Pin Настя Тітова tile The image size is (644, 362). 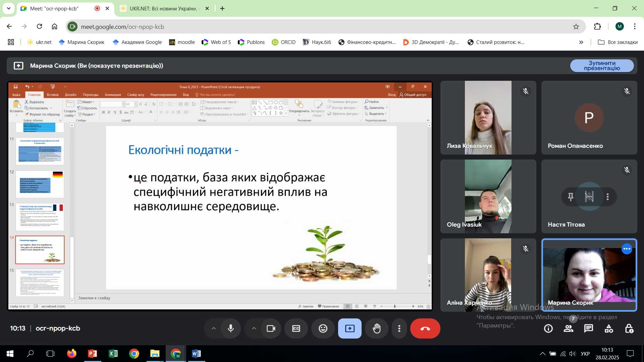click(571, 197)
